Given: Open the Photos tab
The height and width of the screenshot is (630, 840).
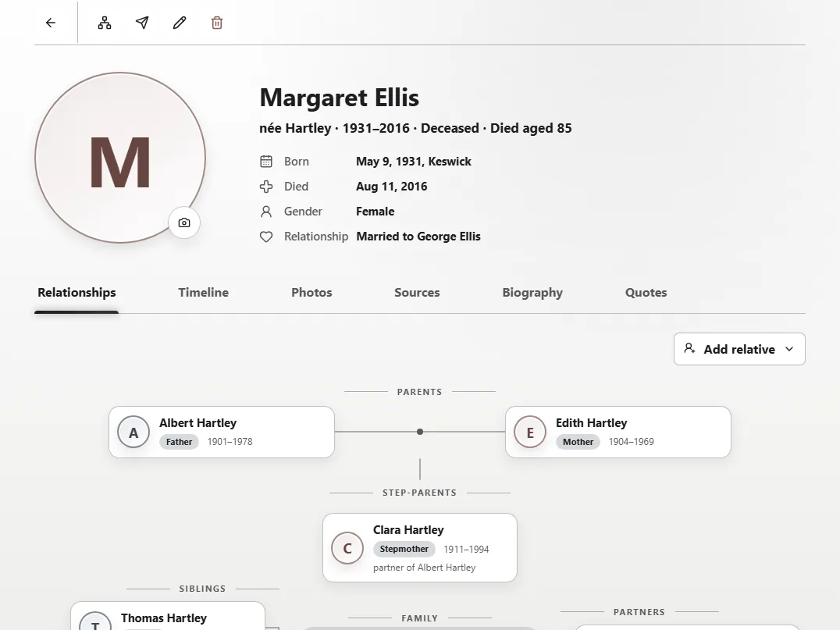Looking at the screenshot, I should 311,293.
